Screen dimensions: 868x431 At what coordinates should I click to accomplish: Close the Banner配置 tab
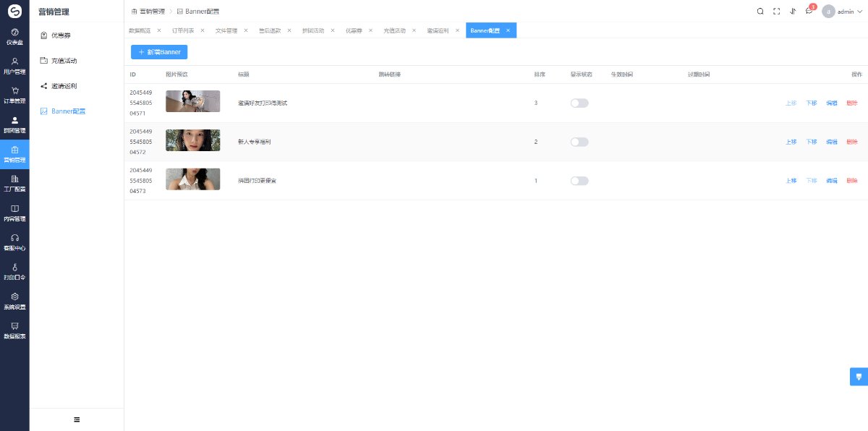point(509,30)
